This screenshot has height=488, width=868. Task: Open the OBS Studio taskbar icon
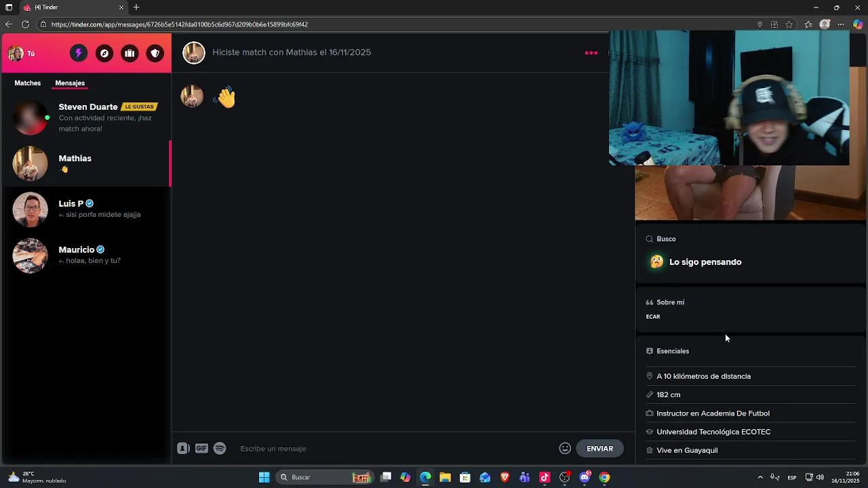tap(564, 477)
